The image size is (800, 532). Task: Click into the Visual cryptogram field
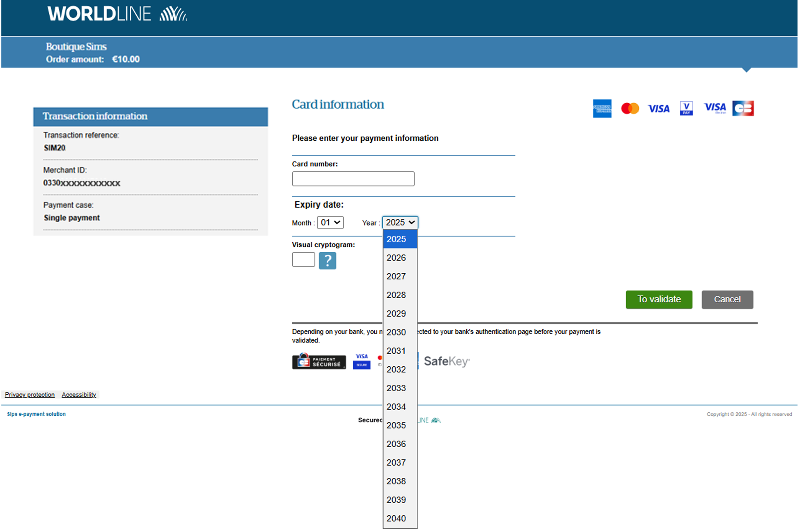(x=303, y=260)
